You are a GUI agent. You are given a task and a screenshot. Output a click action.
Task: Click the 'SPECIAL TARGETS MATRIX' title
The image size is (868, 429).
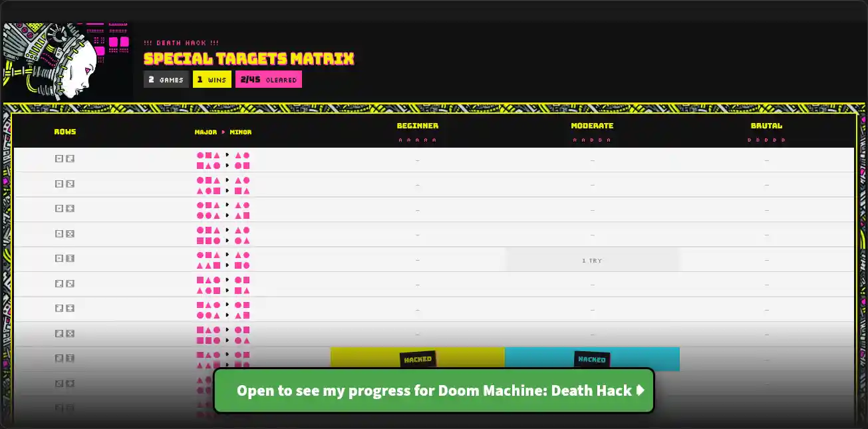[x=249, y=59]
